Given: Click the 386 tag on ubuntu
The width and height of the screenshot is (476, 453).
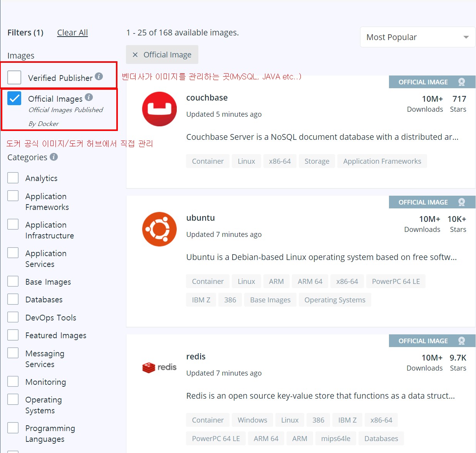Looking at the screenshot, I should (x=230, y=300).
